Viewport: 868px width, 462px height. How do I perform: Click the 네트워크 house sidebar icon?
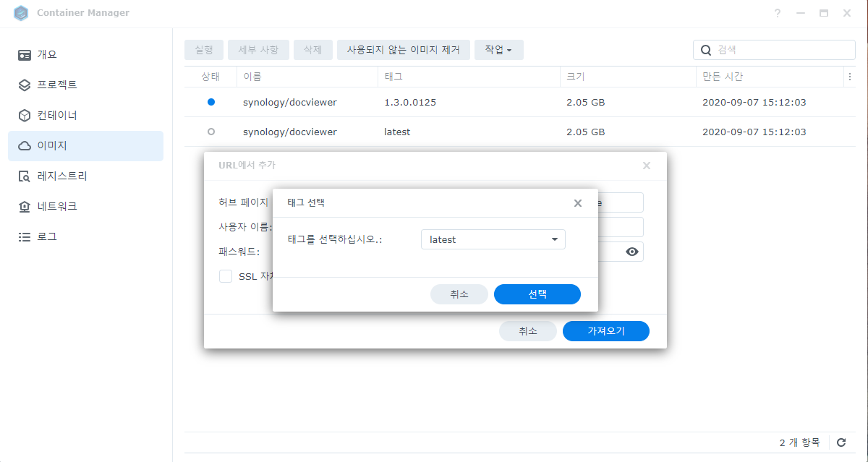point(25,207)
